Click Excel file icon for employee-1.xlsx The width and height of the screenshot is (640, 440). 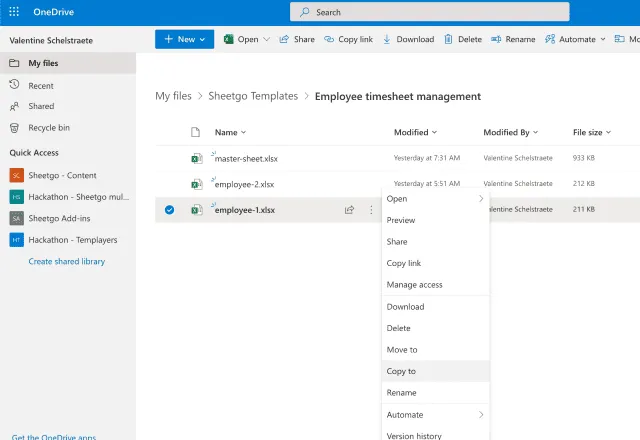tap(197, 210)
